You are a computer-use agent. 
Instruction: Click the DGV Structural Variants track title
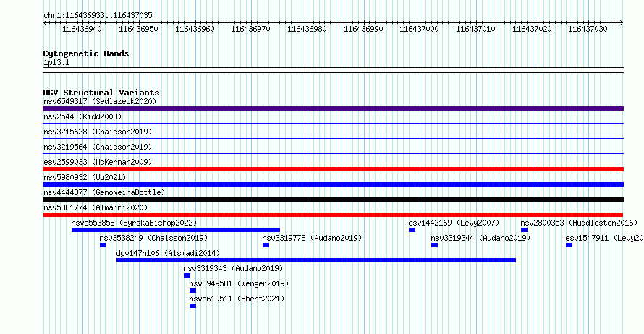coord(101,93)
